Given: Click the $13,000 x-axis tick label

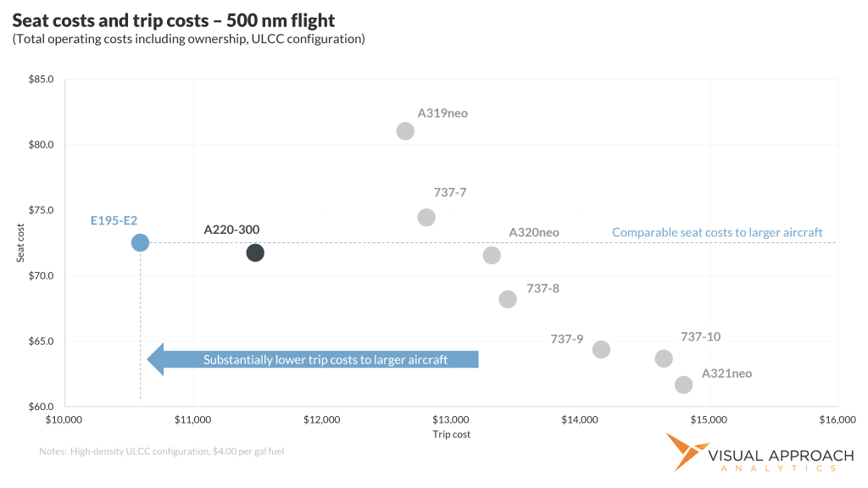Looking at the screenshot, I should [451, 420].
